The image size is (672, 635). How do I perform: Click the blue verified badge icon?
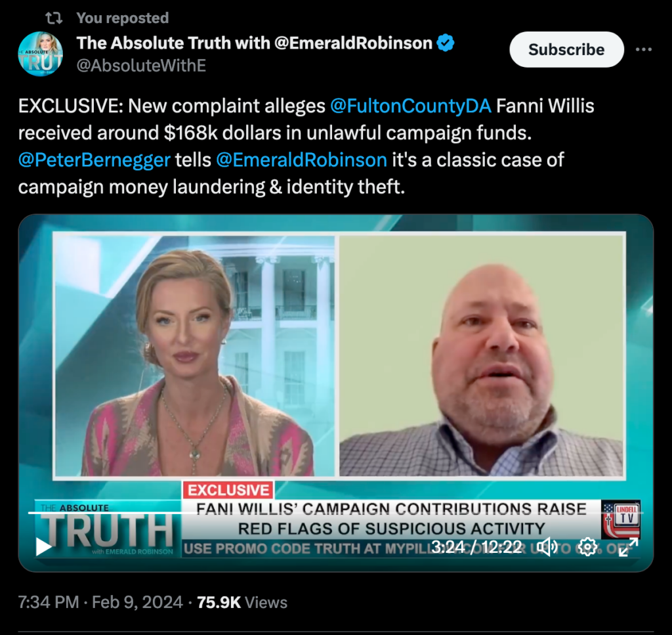(x=446, y=43)
